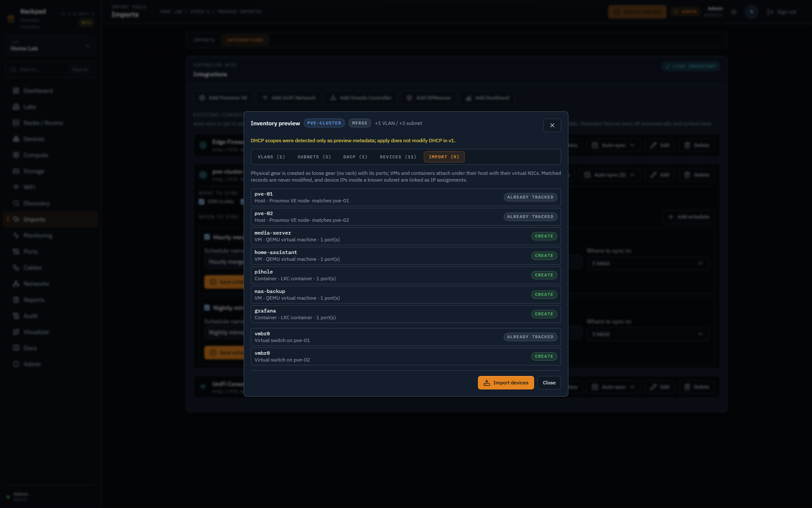Open Reports in the sidebar

(51, 300)
